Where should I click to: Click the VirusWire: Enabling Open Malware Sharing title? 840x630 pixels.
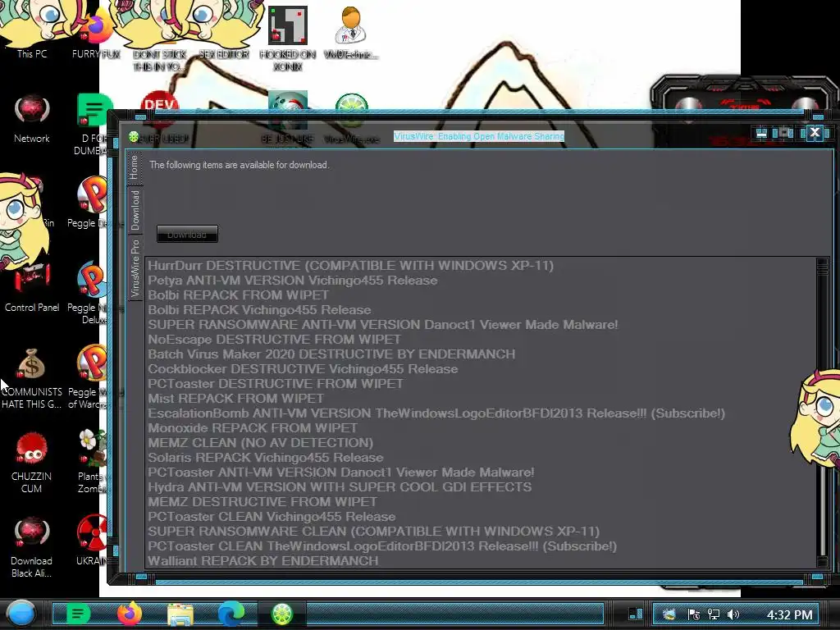[479, 137]
